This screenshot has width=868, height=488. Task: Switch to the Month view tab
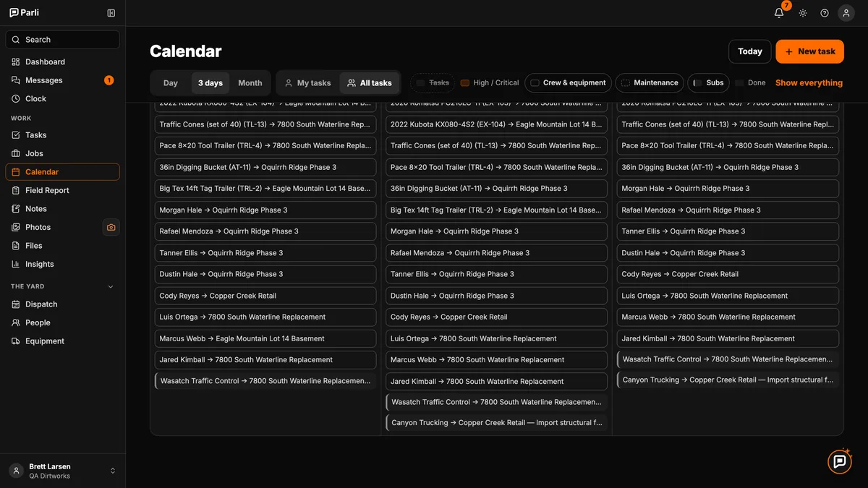click(250, 83)
